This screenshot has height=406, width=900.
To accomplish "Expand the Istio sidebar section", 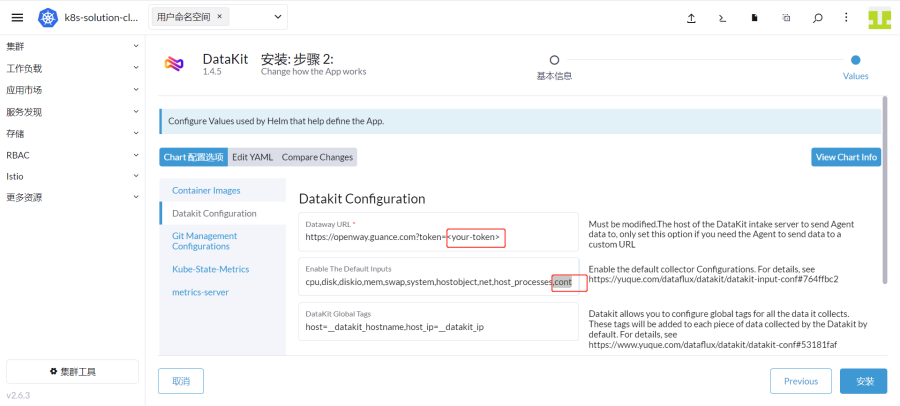I will pyautogui.click(x=72, y=176).
